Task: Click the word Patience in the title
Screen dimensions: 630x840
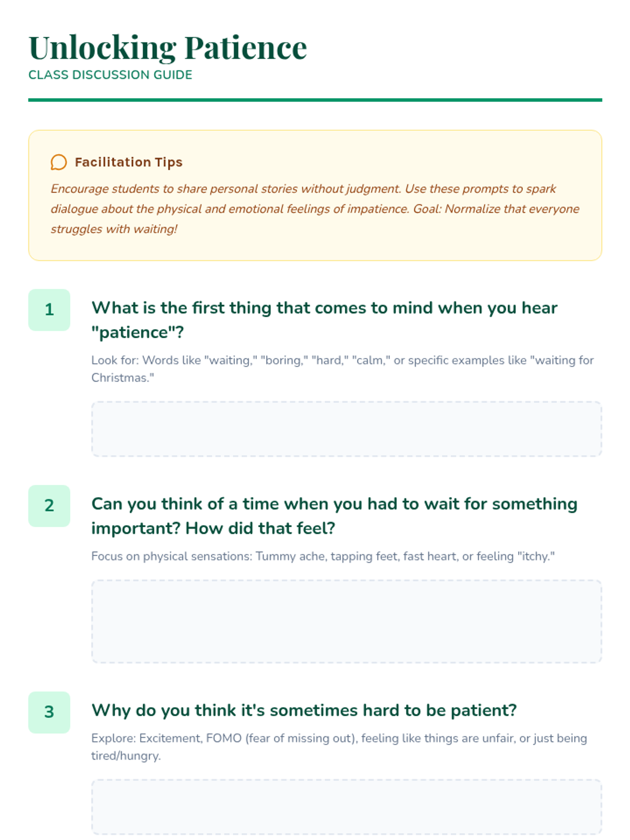Action: (246, 48)
